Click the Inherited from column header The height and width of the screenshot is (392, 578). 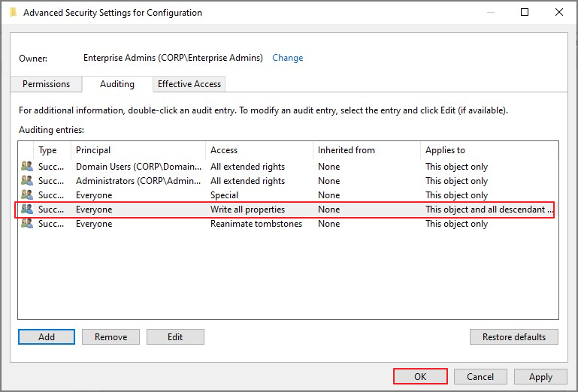point(366,150)
